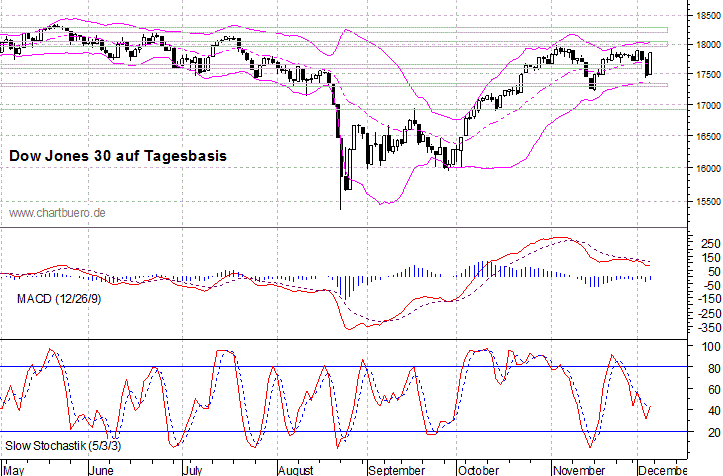The height and width of the screenshot is (476, 723).
Task: Click the 16000 price axis value
Action: coord(708,169)
